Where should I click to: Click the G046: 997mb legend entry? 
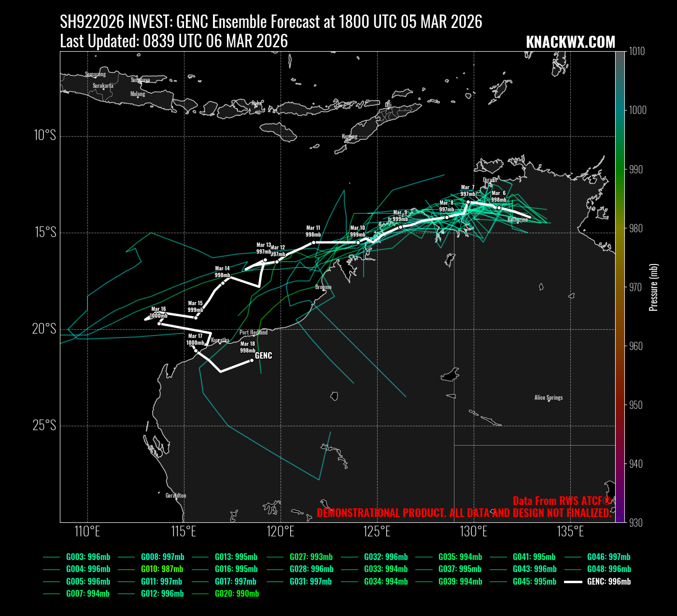coord(608,557)
